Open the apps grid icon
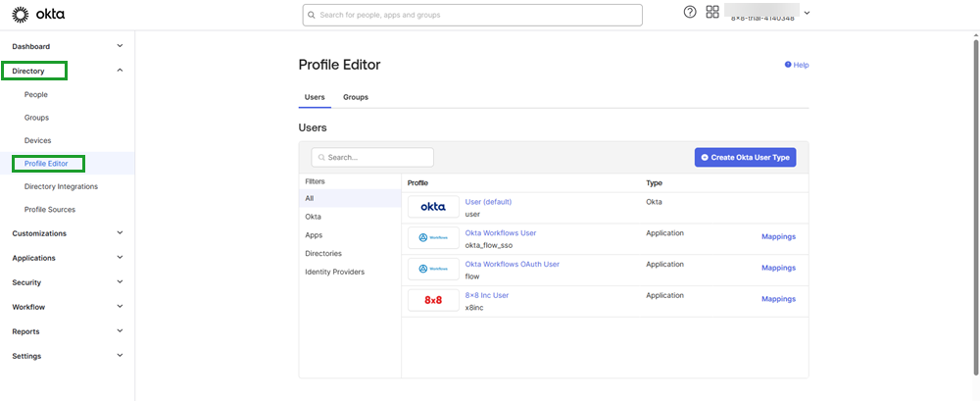The height and width of the screenshot is (401, 980). [x=711, y=12]
